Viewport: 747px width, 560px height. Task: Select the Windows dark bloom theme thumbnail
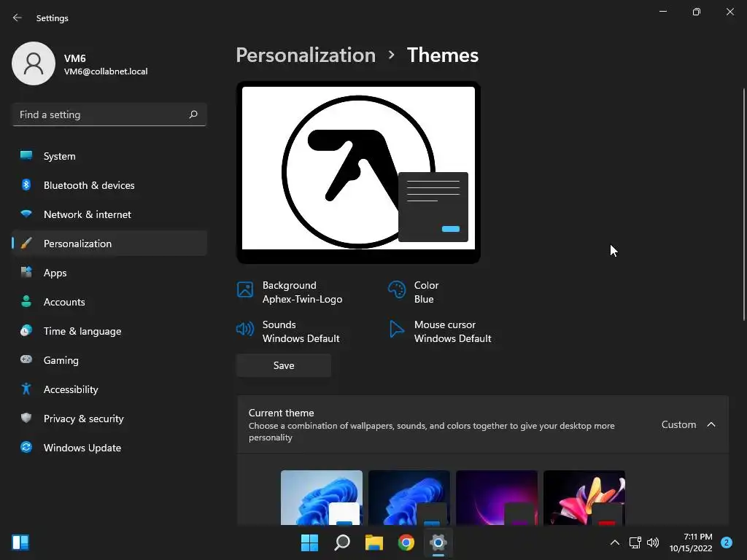pyautogui.click(x=409, y=497)
